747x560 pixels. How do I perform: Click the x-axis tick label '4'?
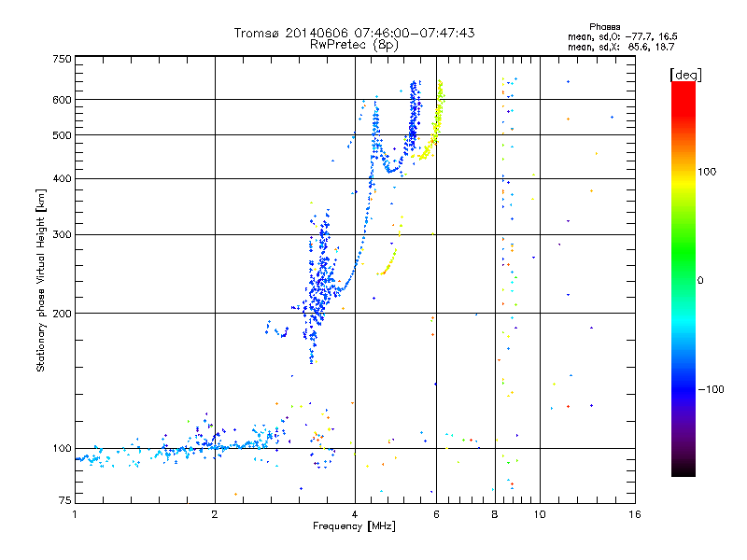pos(355,514)
